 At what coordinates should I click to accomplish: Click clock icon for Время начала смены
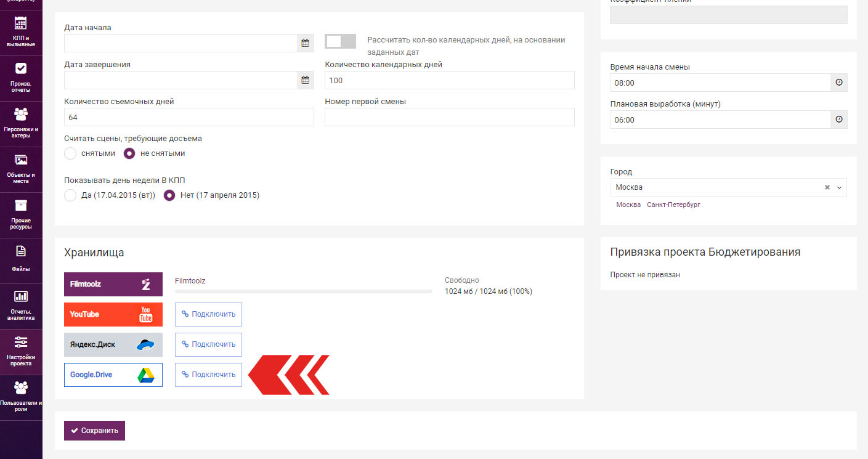click(x=838, y=83)
